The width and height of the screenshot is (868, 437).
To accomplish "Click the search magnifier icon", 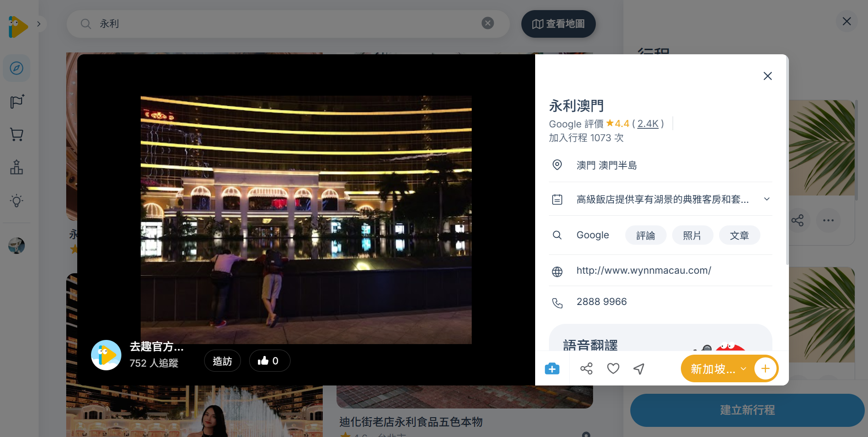I will click(x=86, y=24).
